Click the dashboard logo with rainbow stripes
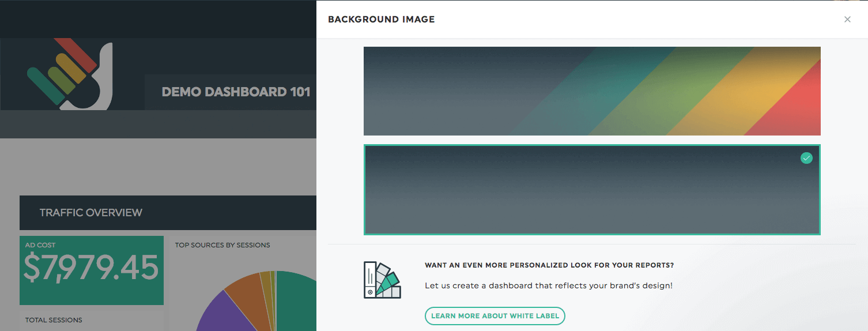This screenshot has height=331, width=868. 70,74
